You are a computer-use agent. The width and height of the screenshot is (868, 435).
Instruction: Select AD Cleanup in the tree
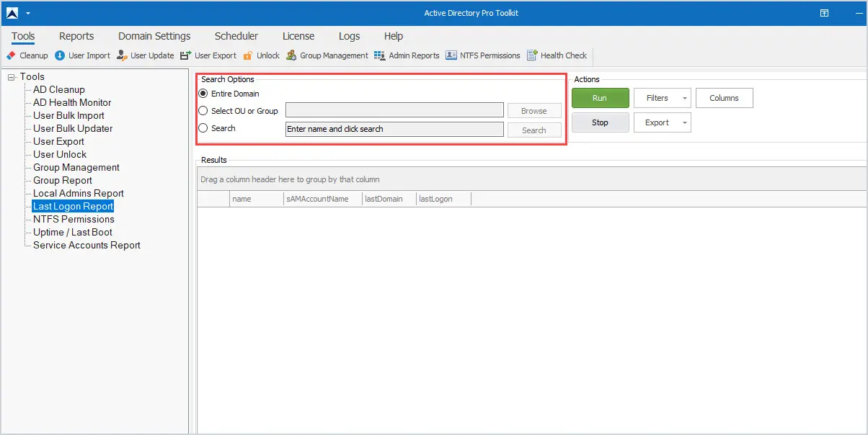click(x=59, y=89)
